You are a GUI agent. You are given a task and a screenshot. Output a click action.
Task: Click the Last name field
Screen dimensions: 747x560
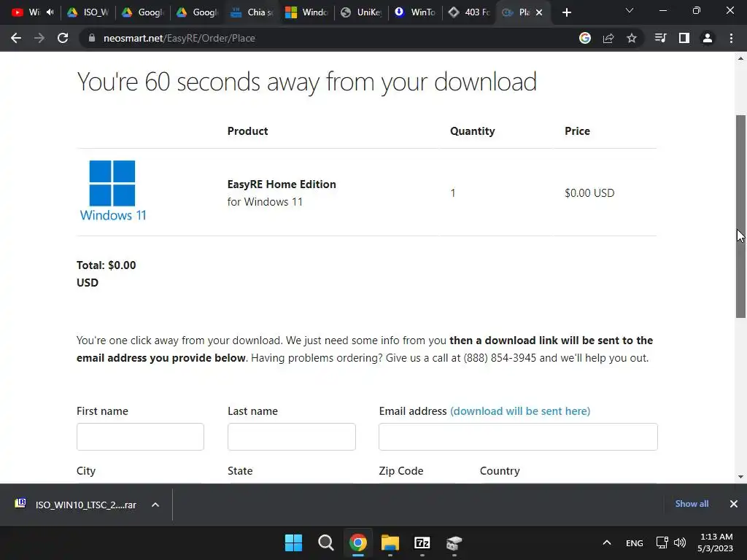click(x=292, y=437)
